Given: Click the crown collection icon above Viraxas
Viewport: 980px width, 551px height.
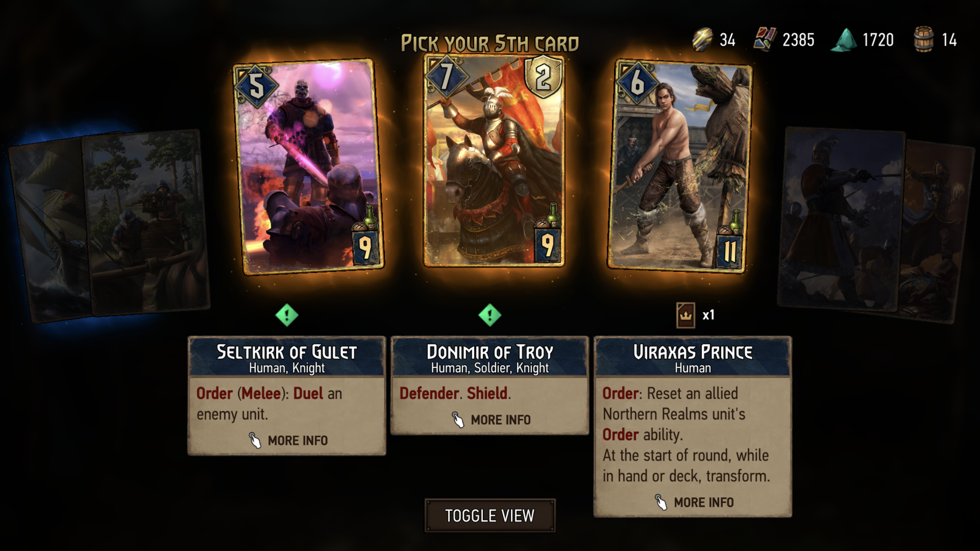Looking at the screenshot, I should pos(685,315).
